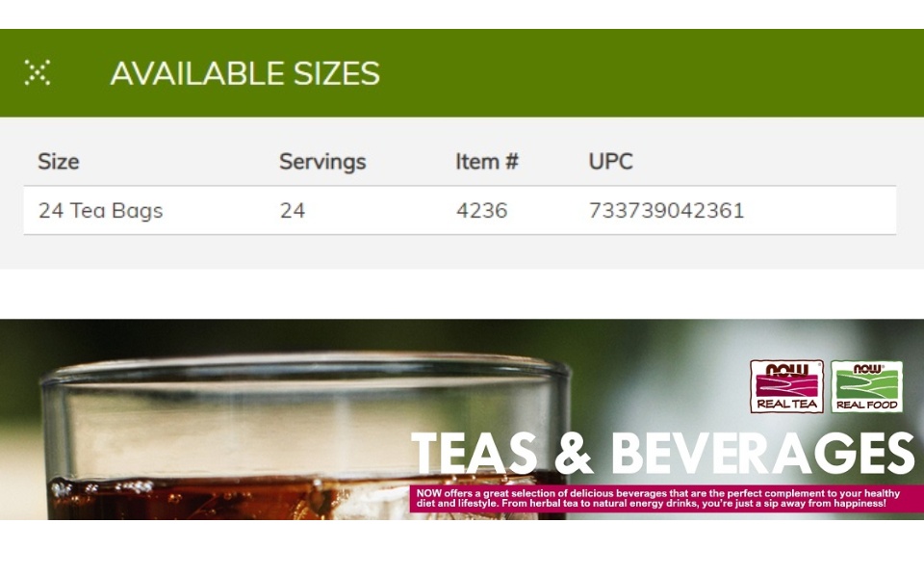Collapse the Available Sizes section icon
Screen dimensions: 924x576
[38, 72]
